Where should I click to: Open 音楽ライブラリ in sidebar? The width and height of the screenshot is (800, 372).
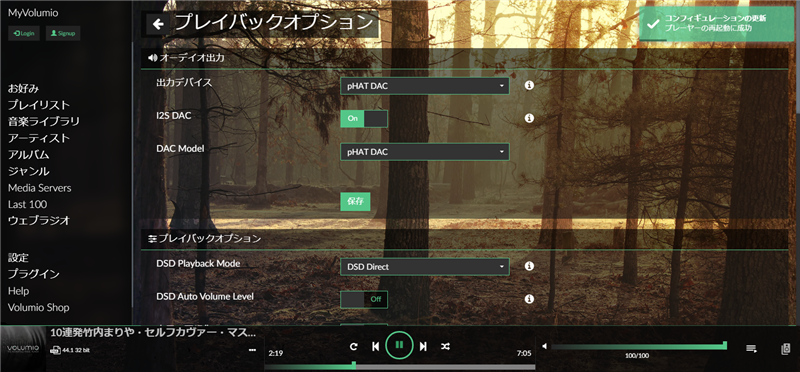point(43,121)
